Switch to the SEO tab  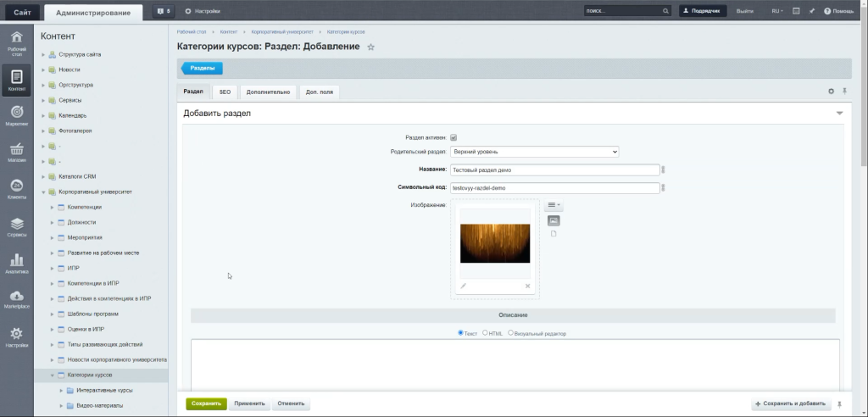pyautogui.click(x=225, y=92)
